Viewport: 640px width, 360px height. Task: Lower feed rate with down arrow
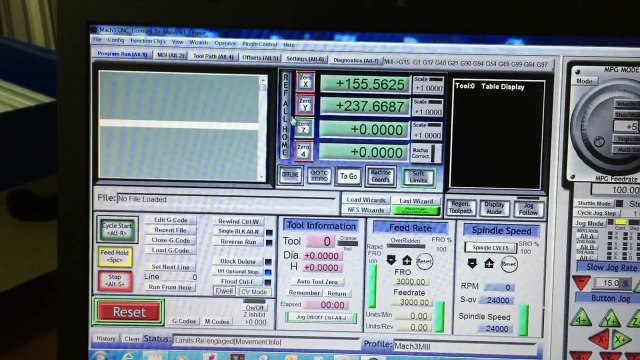coord(391,260)
